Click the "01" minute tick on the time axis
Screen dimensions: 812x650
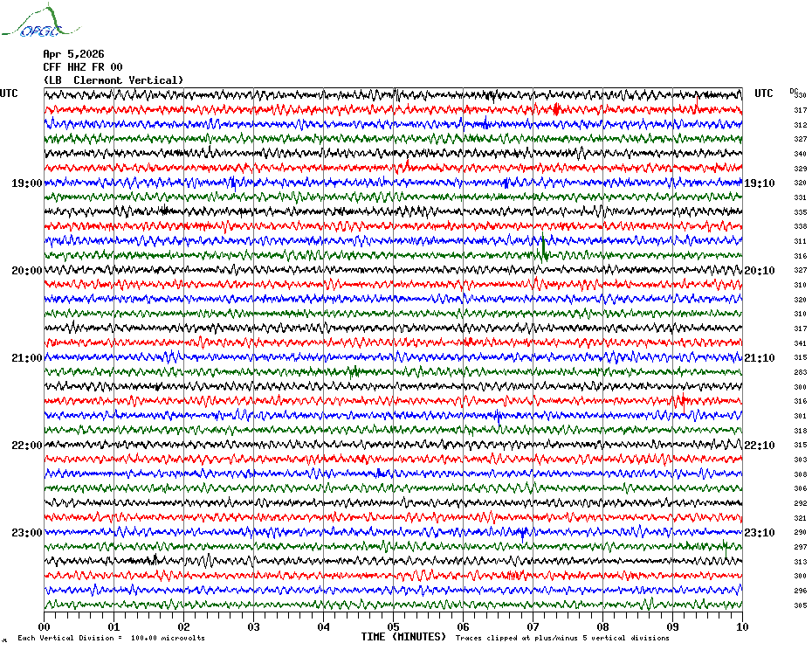114,626
